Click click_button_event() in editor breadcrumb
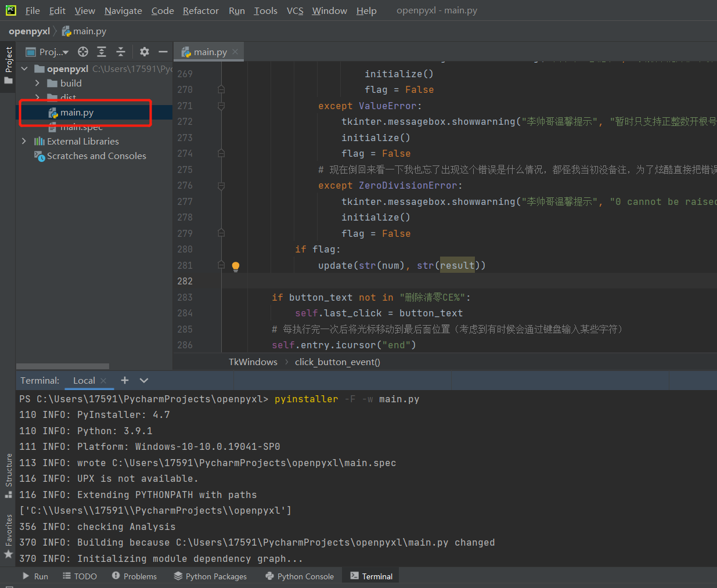This screenshot has height=588, width=717. (337, 362)
